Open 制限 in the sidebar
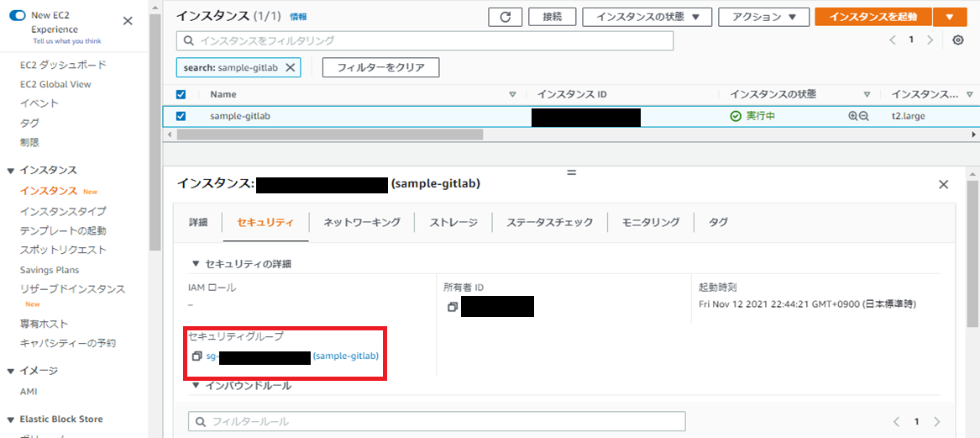Screen dimensions: 980x438 coord(29,142)
